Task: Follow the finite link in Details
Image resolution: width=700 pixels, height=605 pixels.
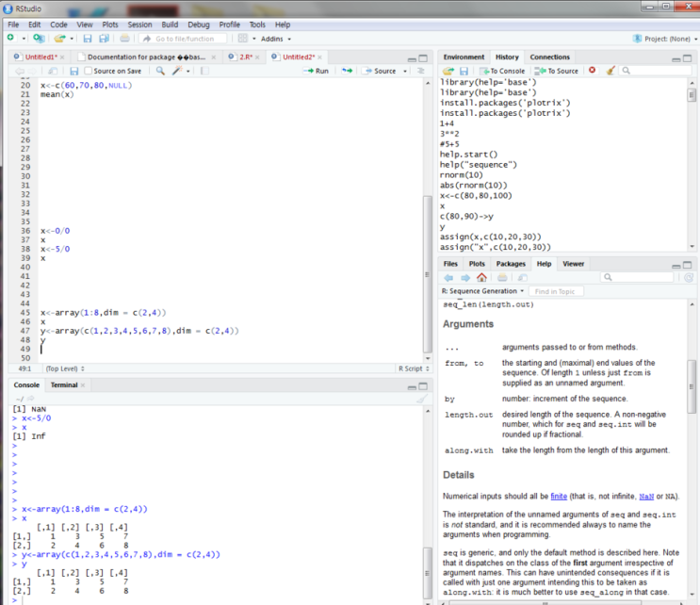Action: (x=559, y=496)
